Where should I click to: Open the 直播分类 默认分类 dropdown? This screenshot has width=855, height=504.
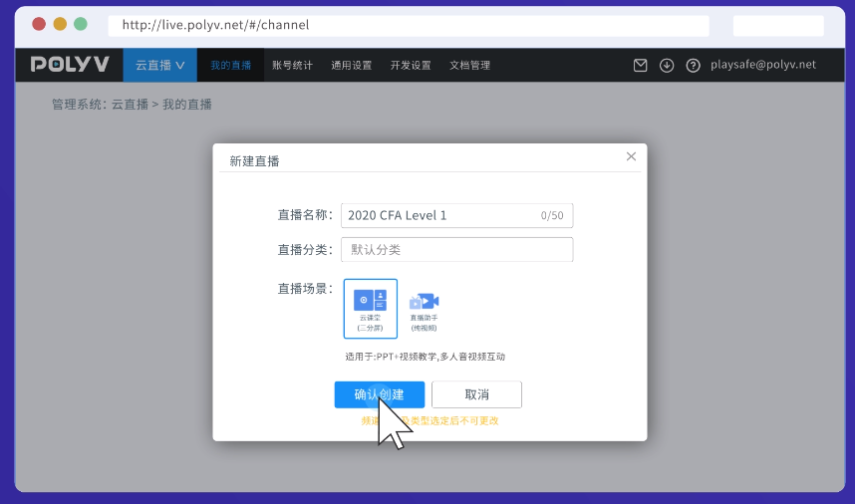pyautogui.click(x=456, y=249)
